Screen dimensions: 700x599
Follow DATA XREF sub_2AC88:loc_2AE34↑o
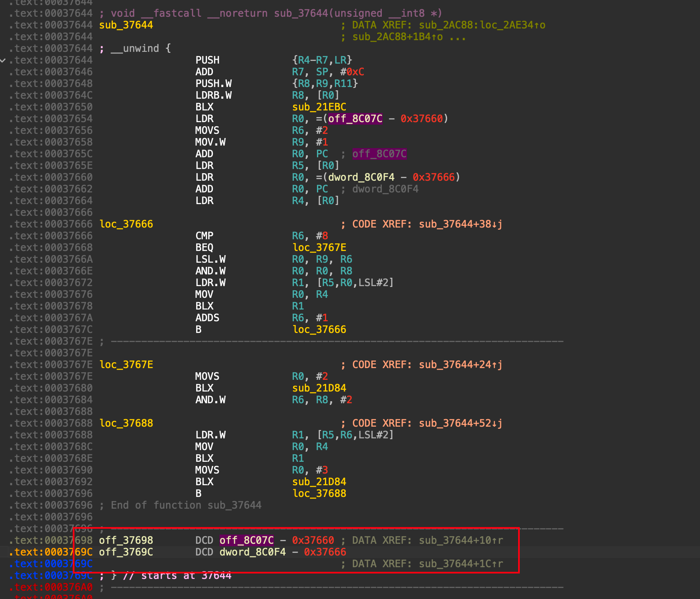(482, 25)
